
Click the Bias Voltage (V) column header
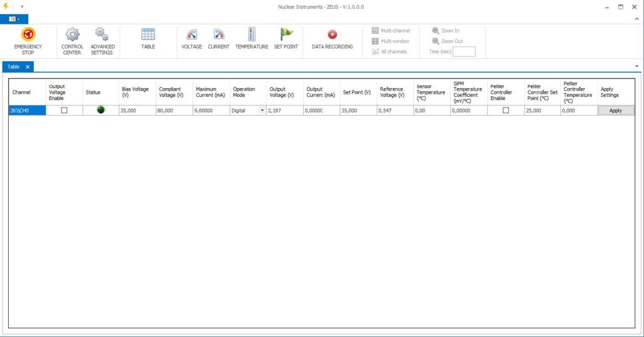pyautogui.click(x=137, y=92)
